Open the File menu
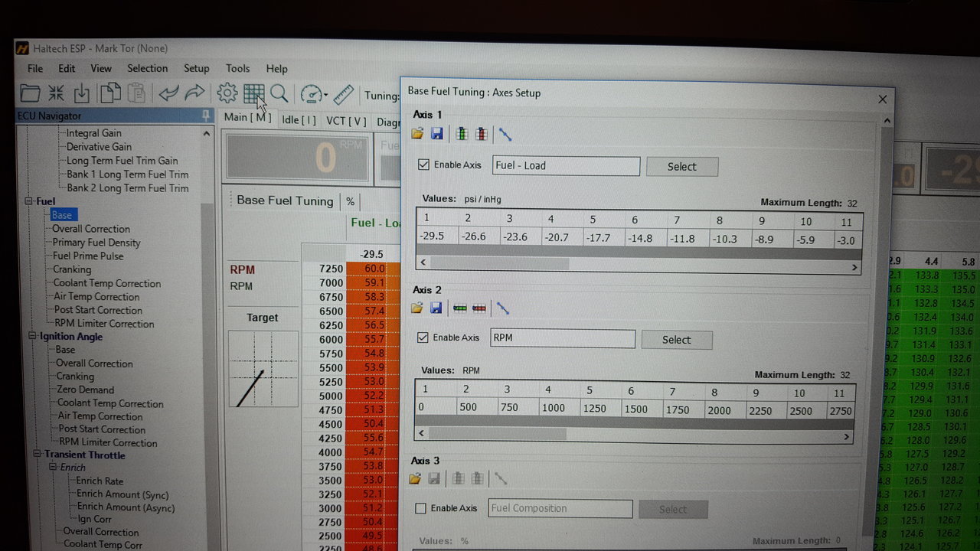 point(35,68)
